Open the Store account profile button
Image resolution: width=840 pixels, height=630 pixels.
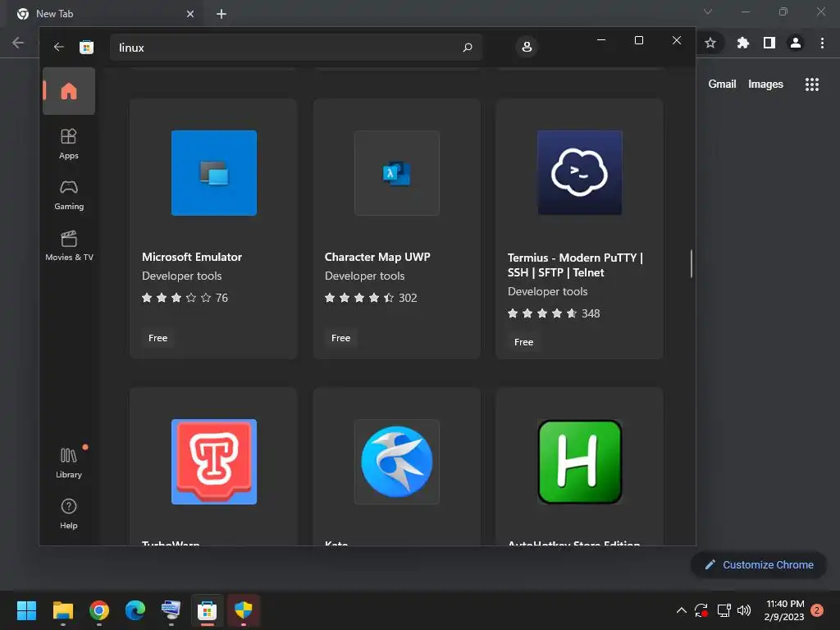527,47
